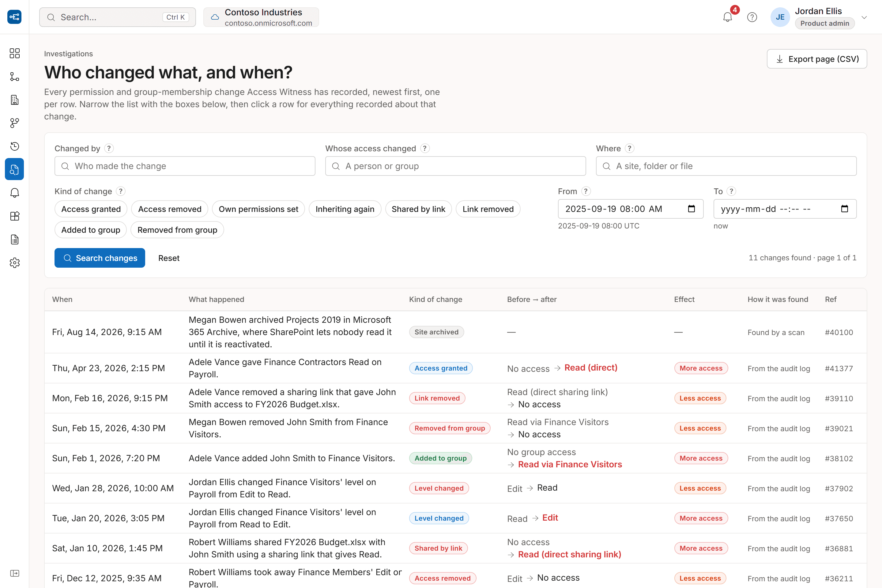882x588 pixels.
Task: Click the Search changes button
Action: [x=100, y=258]
